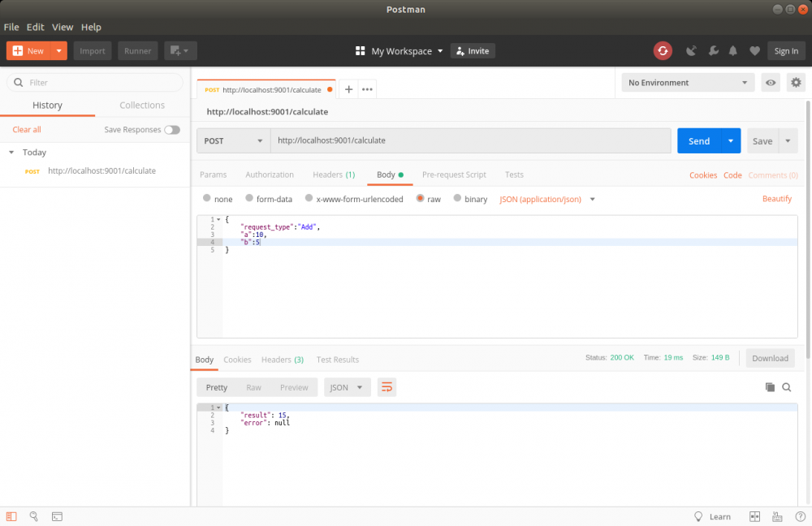Open the Send button dropdown arrow
The width and height of the screenshot is (812, 526).
pos(731,140)
